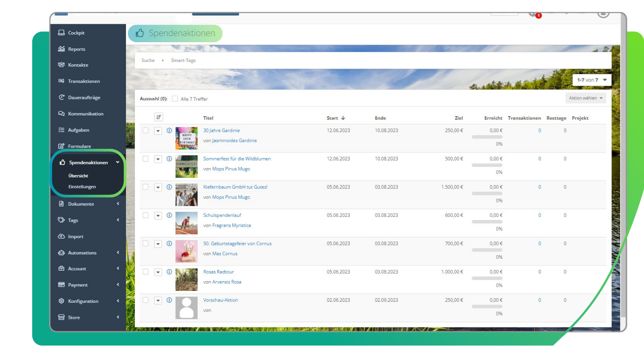Select the 30 Jahre Gardinie row checkbox
Image resolution: width=644 pixels, height=362 pixels.
tap(146, 130)
